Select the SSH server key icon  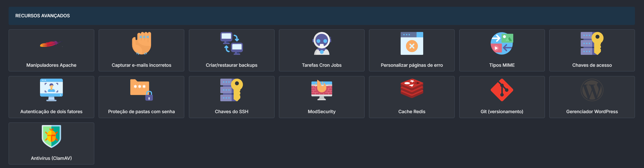[x=231, y=90]
